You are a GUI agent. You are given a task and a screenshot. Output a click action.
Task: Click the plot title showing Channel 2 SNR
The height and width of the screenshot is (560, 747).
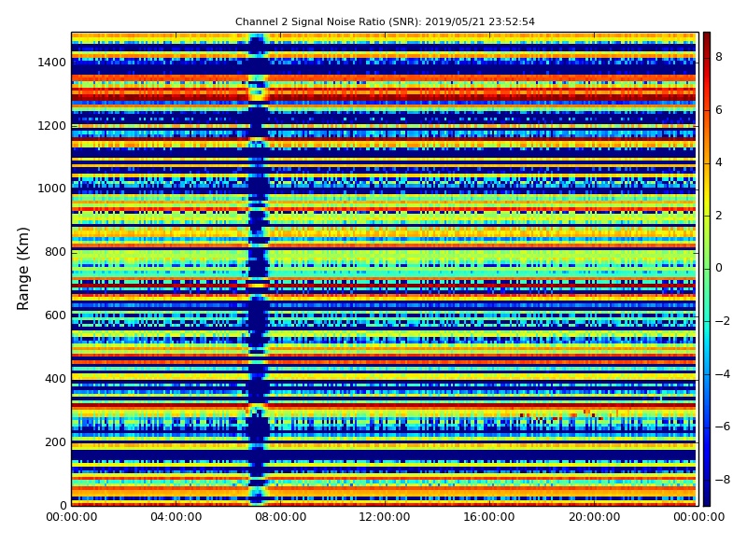[385, 21]
